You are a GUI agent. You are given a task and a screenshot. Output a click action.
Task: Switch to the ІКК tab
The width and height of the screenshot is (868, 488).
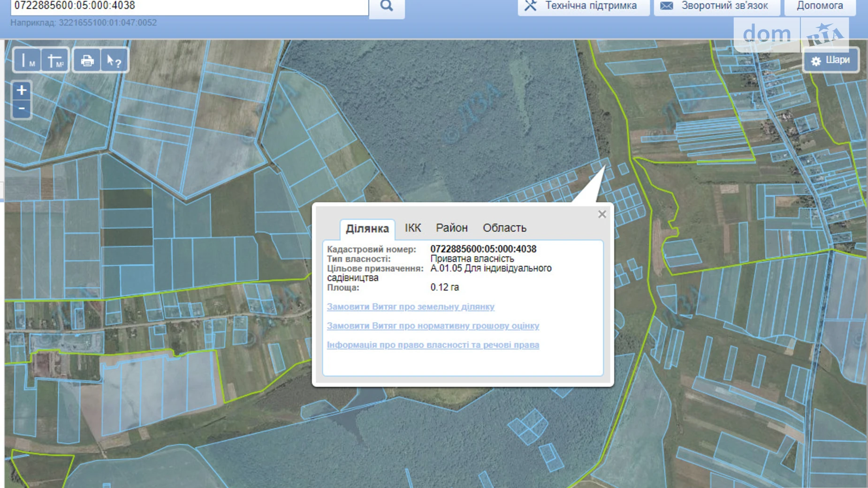click(x=413, y=228)
